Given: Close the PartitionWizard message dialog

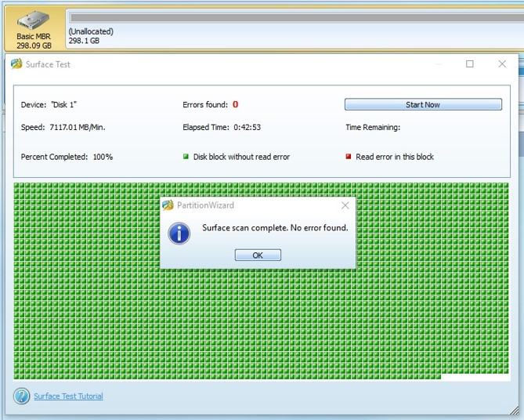Looking at the screenshot, I should click(345, 205).
